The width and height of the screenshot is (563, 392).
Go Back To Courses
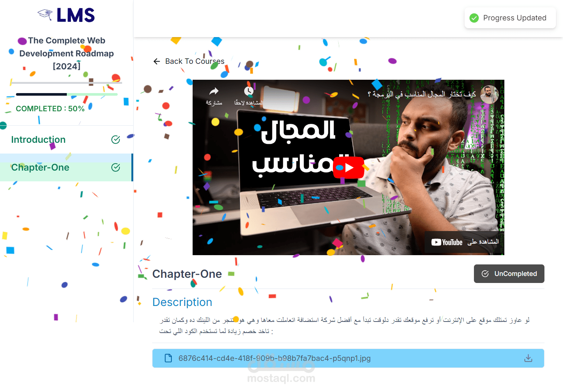pyautogui.click(x=189, y=61)
